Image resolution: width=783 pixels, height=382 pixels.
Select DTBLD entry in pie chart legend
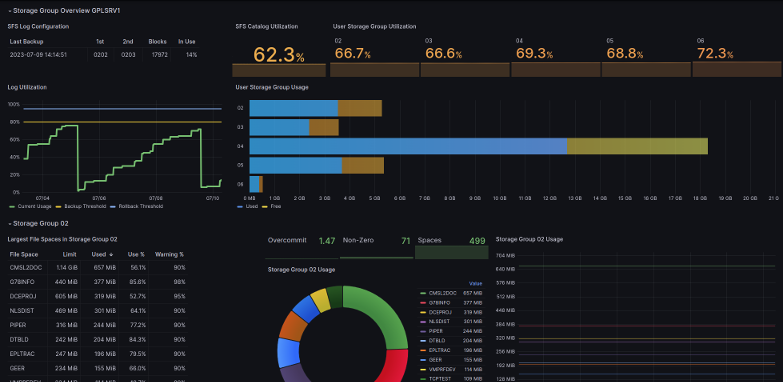pyautogui.click(x=436, y=341)
